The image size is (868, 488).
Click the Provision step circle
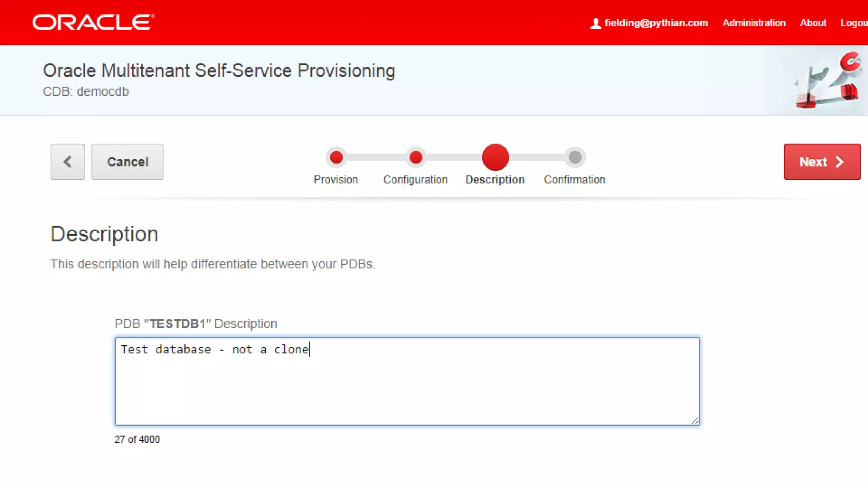coord(336,157)
